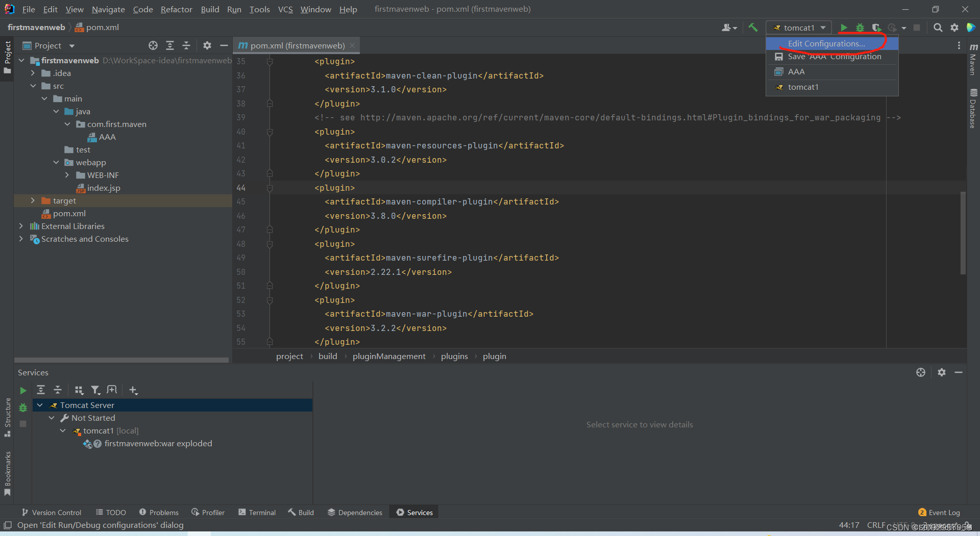Collapse the webapp folder

[56, 162]
